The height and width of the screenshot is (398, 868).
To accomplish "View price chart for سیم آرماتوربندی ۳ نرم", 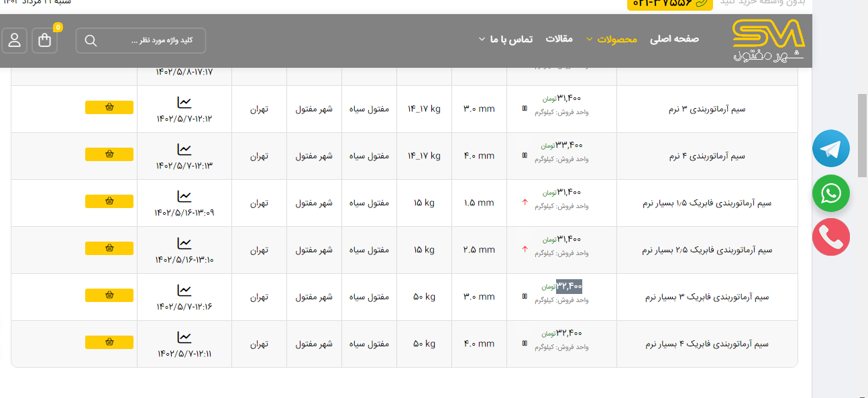I will pyautogui.click(x=184, y=103).
